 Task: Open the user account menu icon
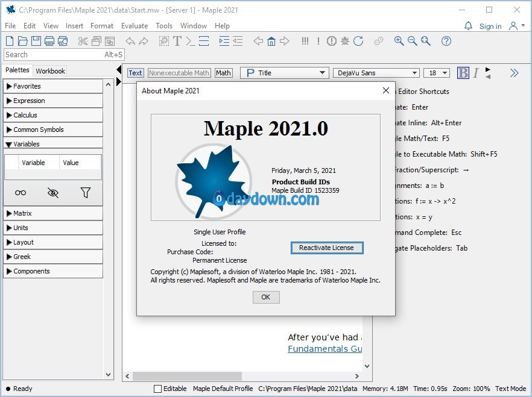[x=516, y=26]
